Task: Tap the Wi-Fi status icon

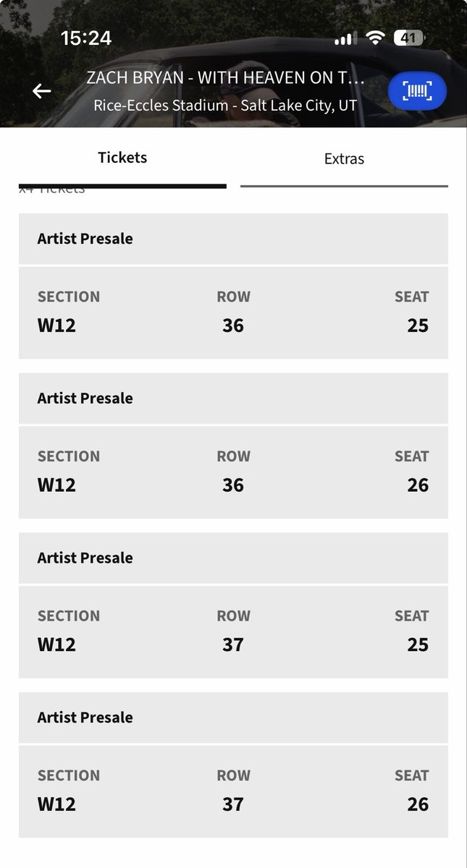Action: coord(375,38)
